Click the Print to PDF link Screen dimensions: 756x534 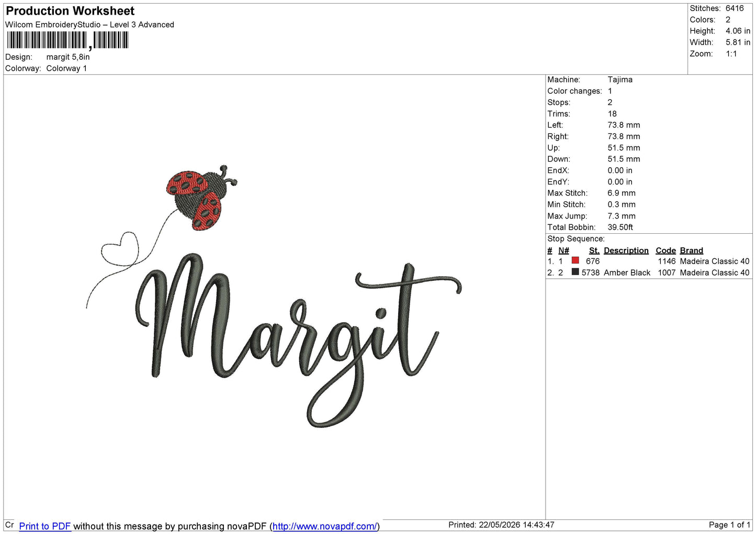click(44, 526)
